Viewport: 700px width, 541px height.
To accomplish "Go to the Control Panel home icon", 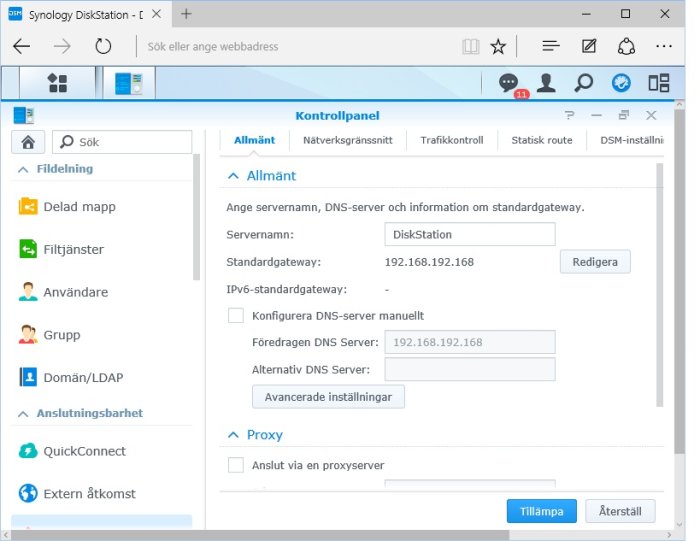I will [28, 142].
